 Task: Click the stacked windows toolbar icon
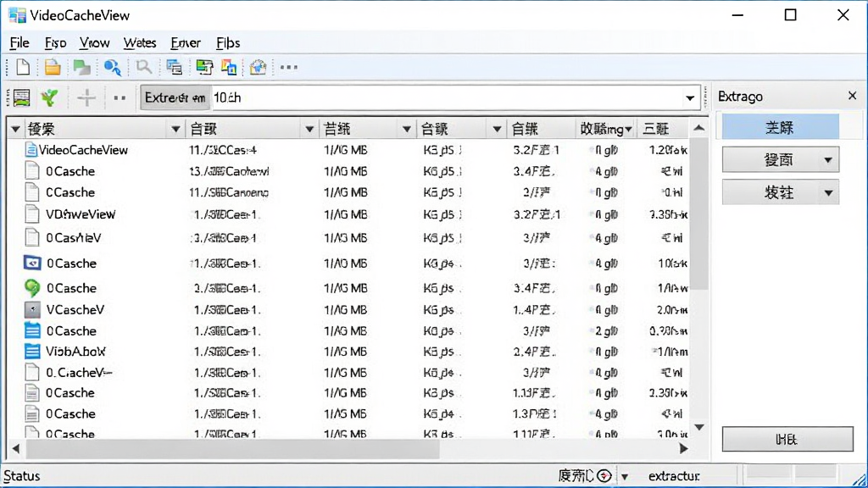coord(174,67)
